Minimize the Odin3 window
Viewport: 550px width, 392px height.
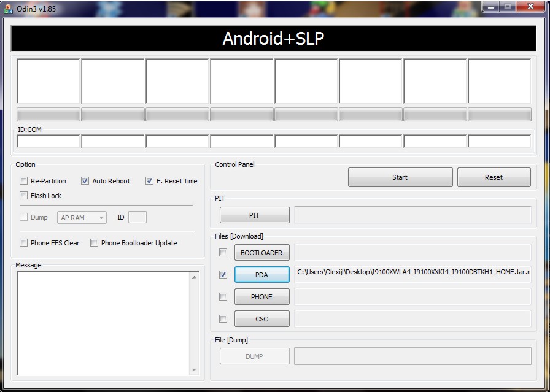coord(491,7)
